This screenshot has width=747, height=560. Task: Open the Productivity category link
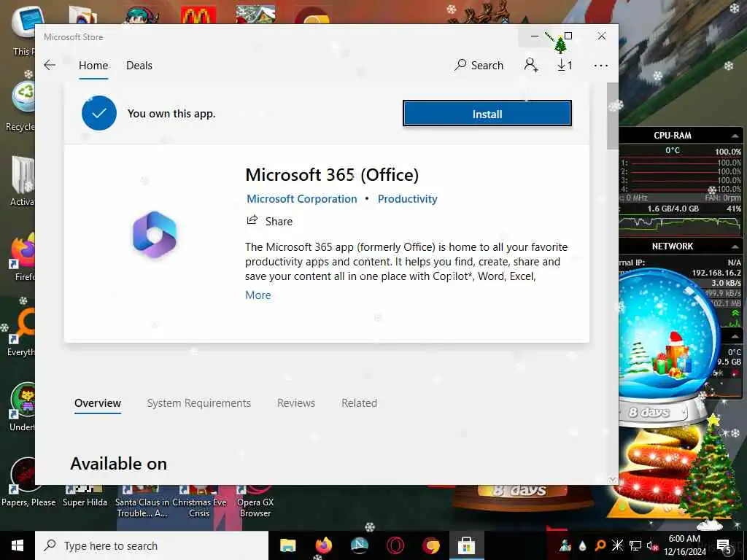pyautogui.click(x=407, y=199)
